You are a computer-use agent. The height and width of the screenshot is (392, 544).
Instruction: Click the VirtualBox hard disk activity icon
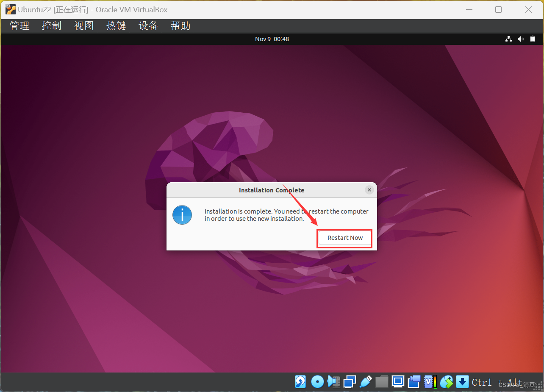[300, 382]
